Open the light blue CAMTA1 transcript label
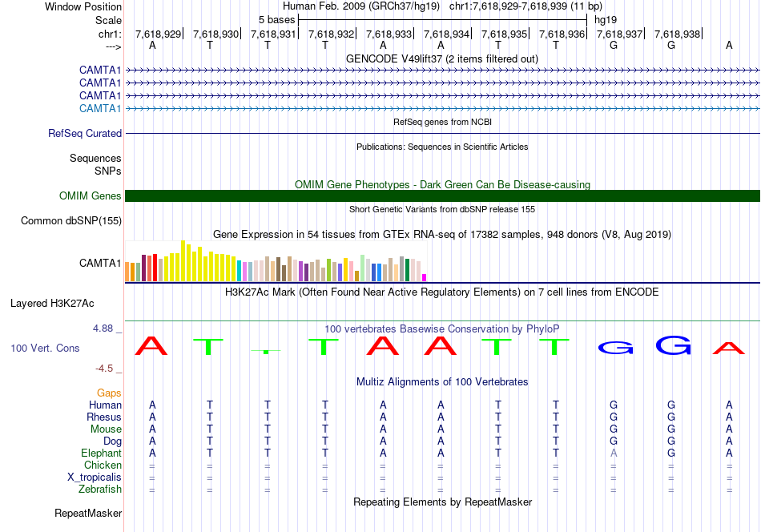This screenshot has width=761, height=532. tap(100, 108)
